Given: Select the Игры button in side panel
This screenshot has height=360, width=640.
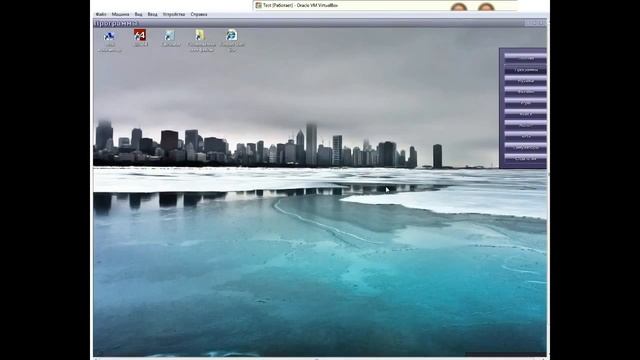Looking at the screenshot, I should pos(525,102).
